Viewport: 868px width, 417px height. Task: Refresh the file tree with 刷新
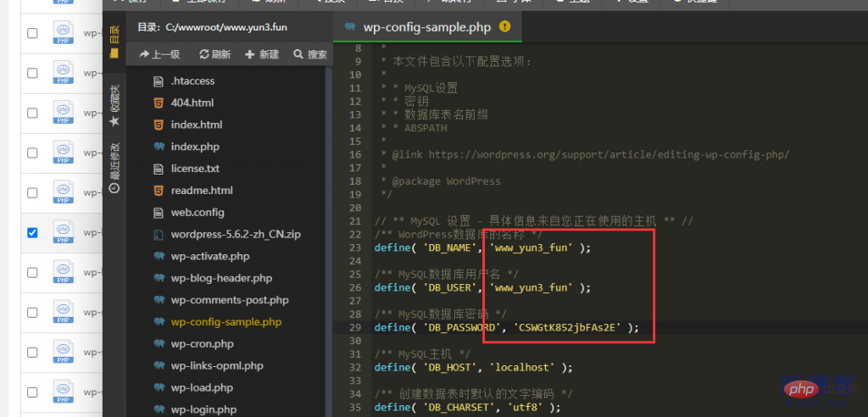click(x=214, y=54)
